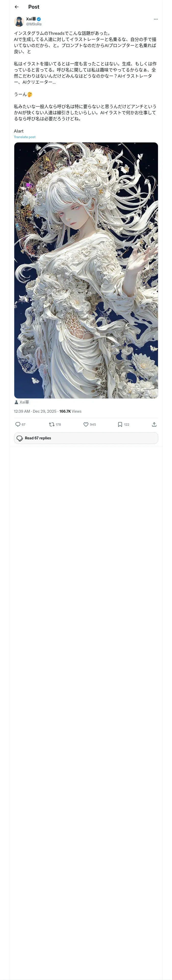Click the Translate post link

tap(24, 137)
